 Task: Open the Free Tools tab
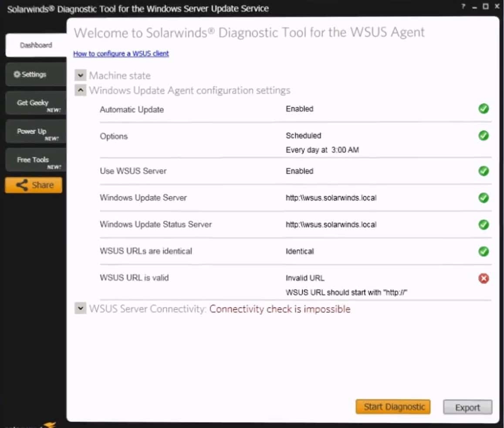pyautogui.click(x=36, y=160)
